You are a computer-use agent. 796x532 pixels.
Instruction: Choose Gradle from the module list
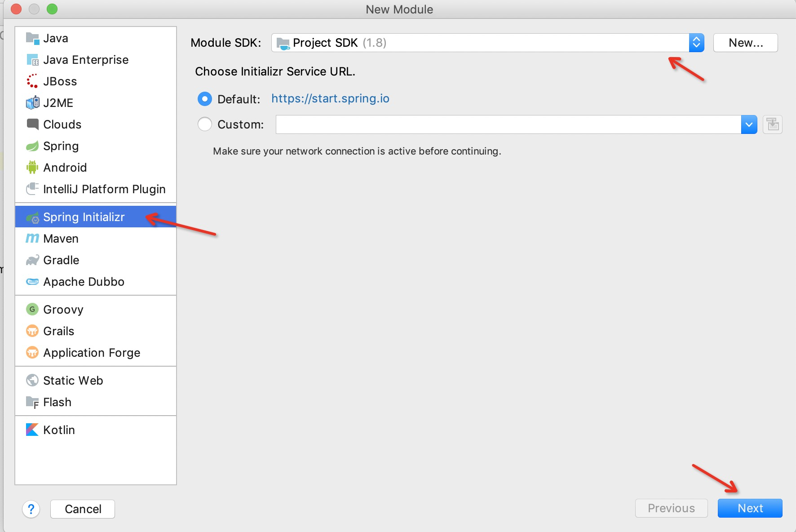click(96, 260)
